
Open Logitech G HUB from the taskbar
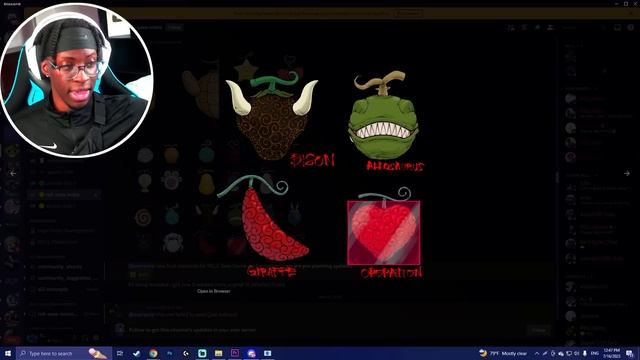tap(186, 353)
